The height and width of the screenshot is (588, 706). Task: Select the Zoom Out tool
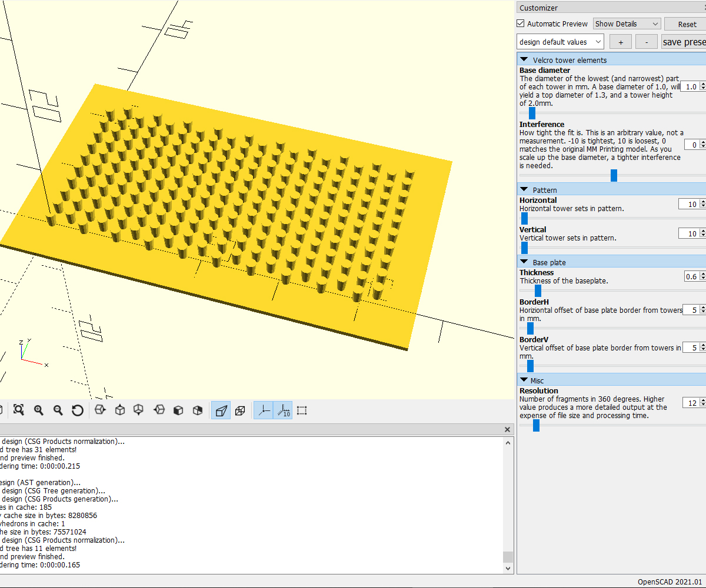point(58,410)
